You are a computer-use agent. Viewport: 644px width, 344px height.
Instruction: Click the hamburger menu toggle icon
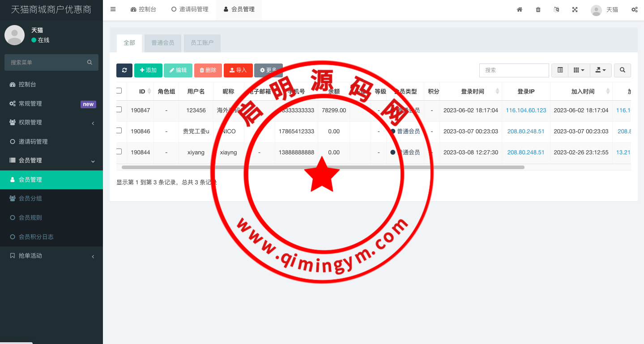tap(113, 9)
